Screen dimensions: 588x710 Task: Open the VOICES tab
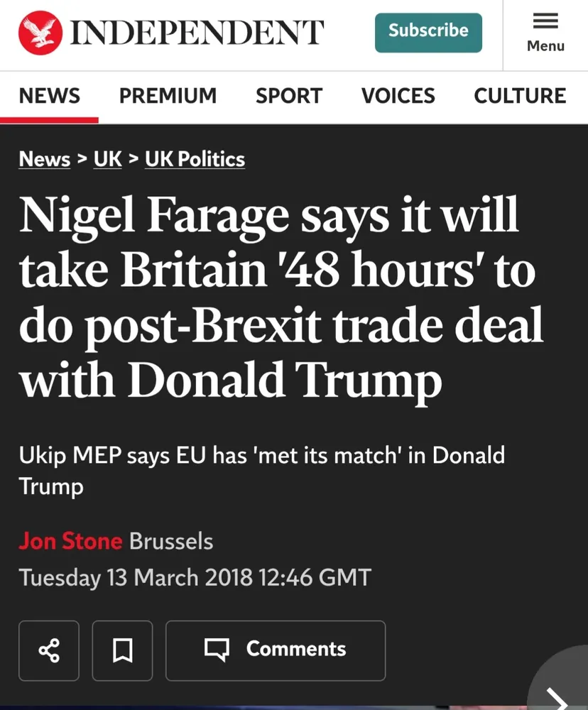[x=398, y=96]
